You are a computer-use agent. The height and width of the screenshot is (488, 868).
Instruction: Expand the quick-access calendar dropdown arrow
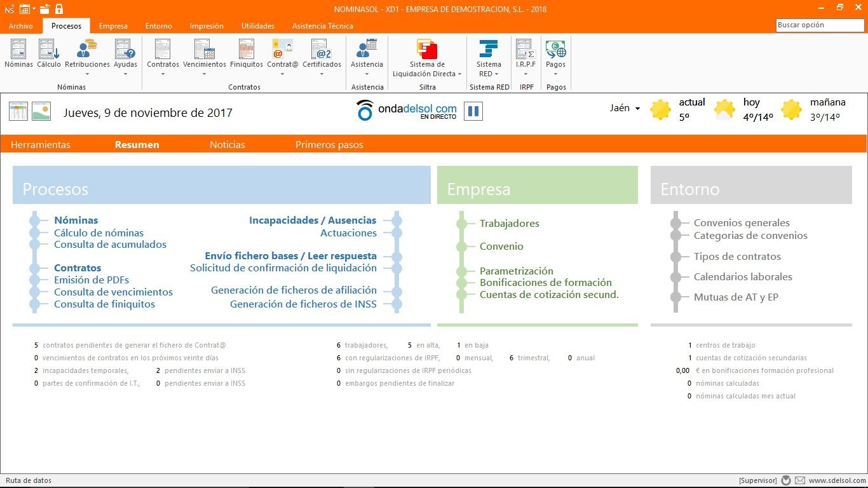tap(34, 9)
